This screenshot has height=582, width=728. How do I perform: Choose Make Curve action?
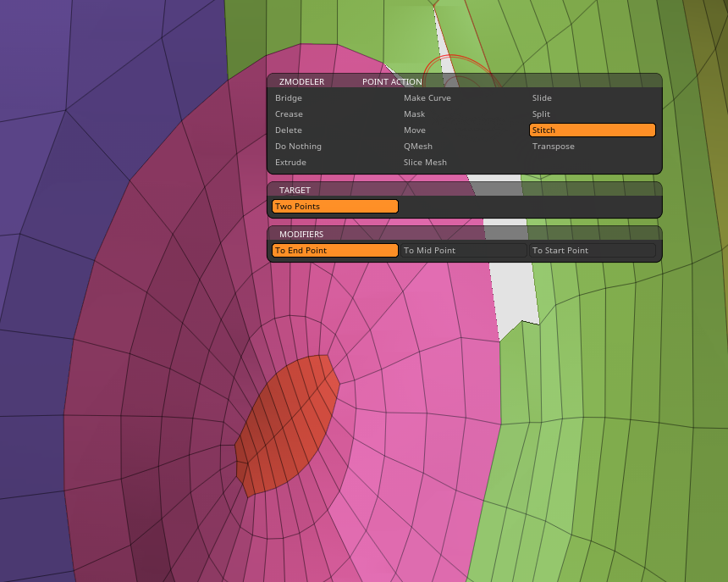pos(427,98)
